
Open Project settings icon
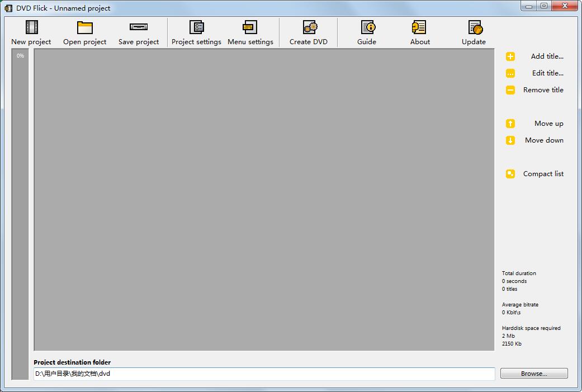click(x=196, y=27)
